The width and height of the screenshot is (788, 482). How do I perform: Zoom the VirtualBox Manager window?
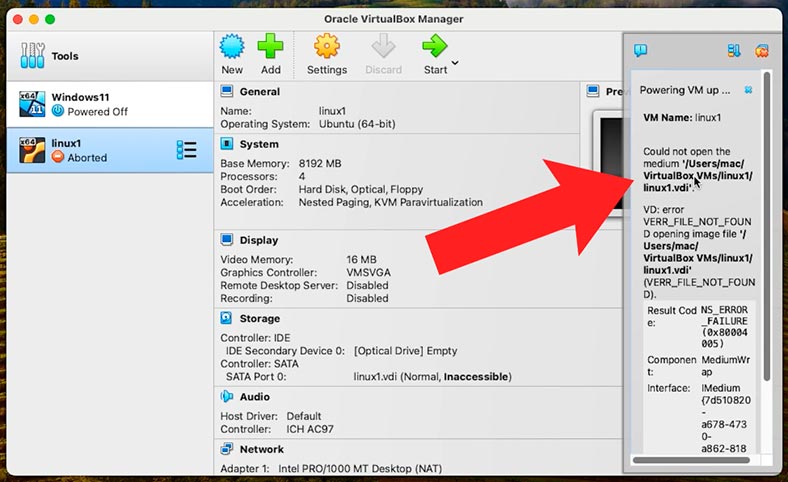(50, 19)
